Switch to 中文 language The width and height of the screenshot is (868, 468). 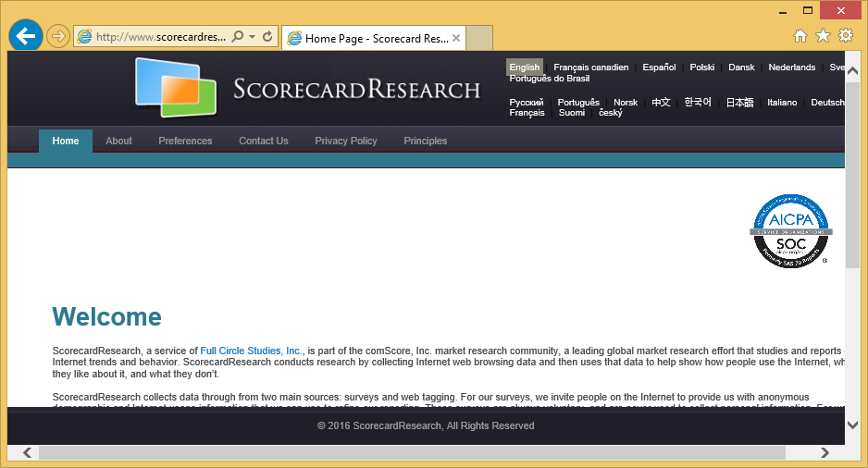[661, 103]
